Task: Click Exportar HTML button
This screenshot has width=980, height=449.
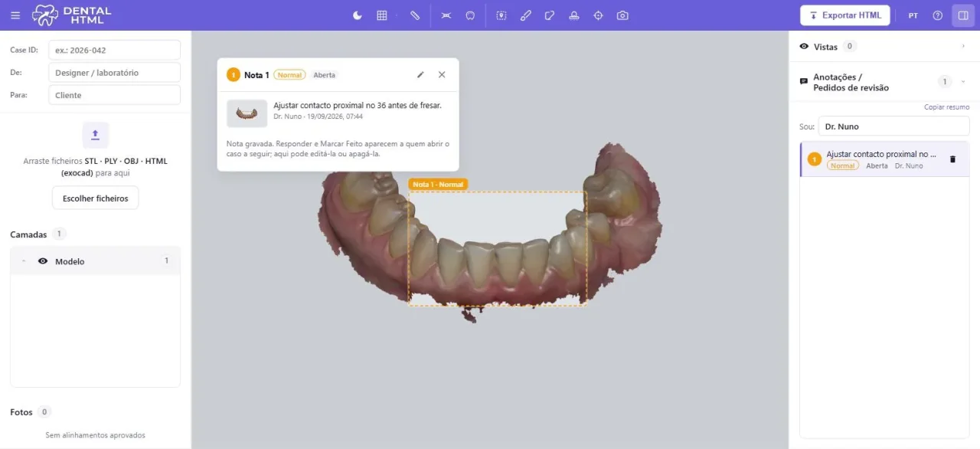Action: [x=845, y=15]
